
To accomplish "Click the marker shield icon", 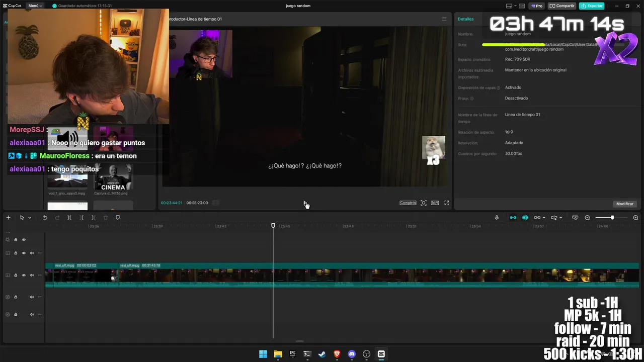I will tap(118, 218).
